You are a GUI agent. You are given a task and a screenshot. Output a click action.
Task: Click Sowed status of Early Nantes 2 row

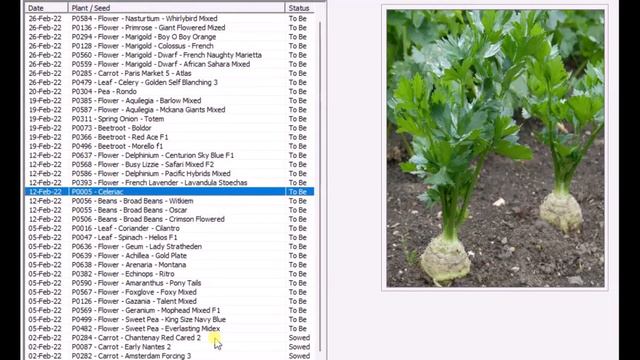tap(299, 347)
